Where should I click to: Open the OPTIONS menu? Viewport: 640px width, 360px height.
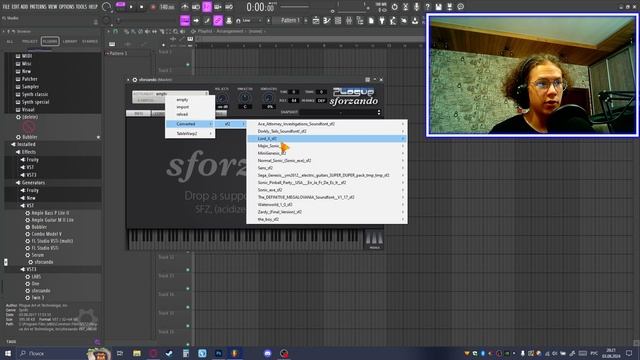point(67,7)
